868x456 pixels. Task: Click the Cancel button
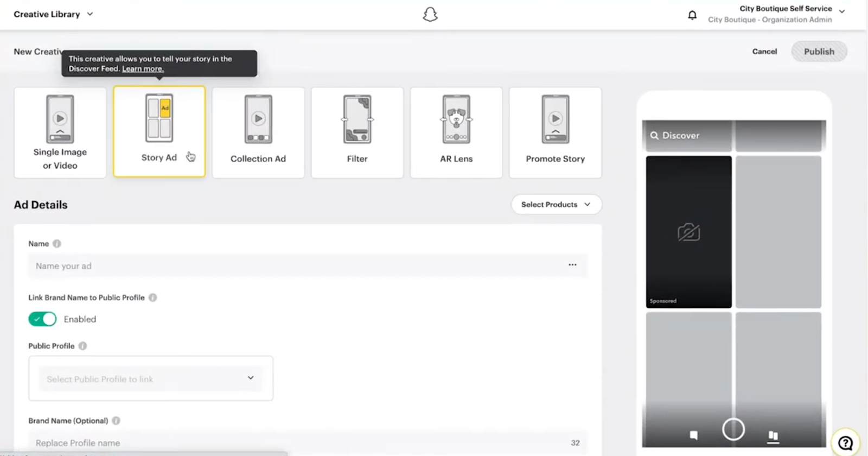click(764, 52)
